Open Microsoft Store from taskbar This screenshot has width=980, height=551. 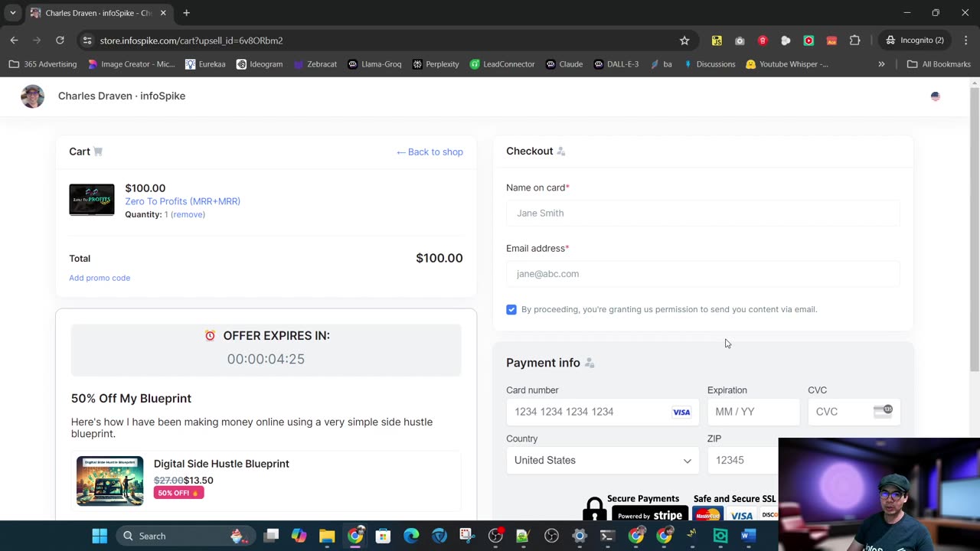coord(383,536)
